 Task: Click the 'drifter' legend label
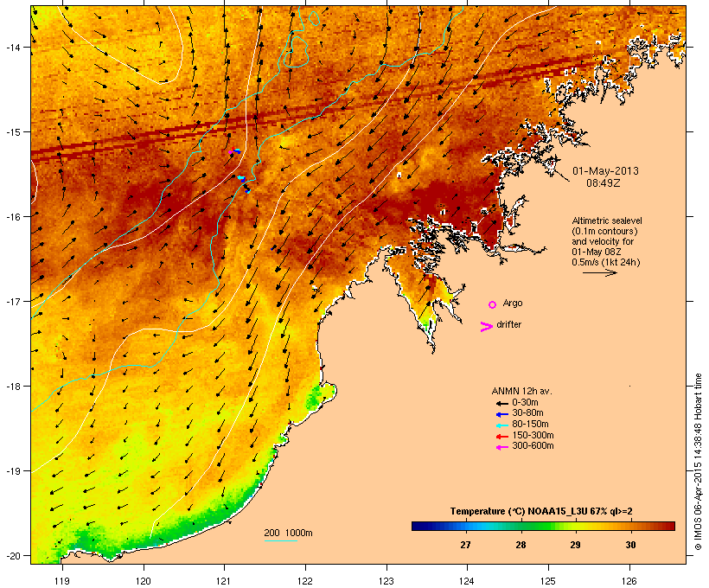508,324
